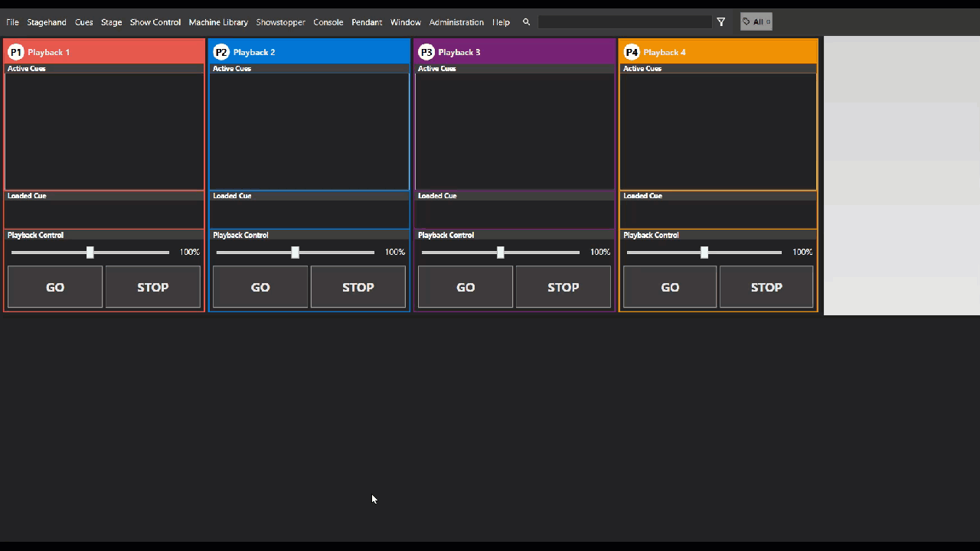The height and width of the screenshot is (551, 980).
Task: Open the Administration menu
Action: [x=456, y=22]
